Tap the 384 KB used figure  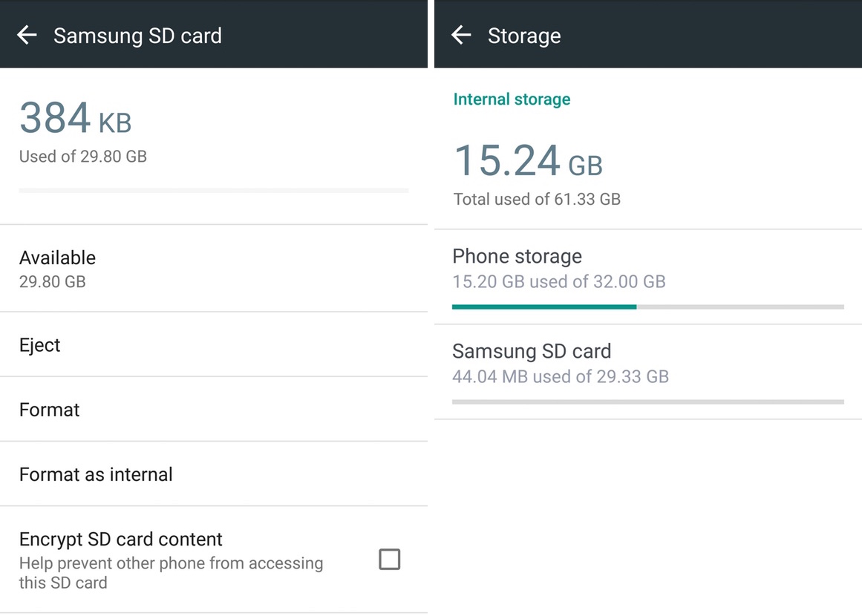[x=75, y=119]
